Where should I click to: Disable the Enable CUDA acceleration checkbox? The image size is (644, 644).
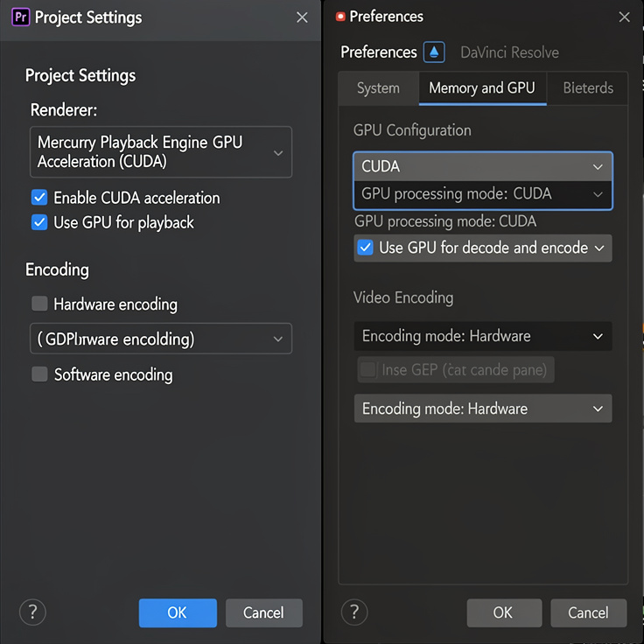(39, 198)
